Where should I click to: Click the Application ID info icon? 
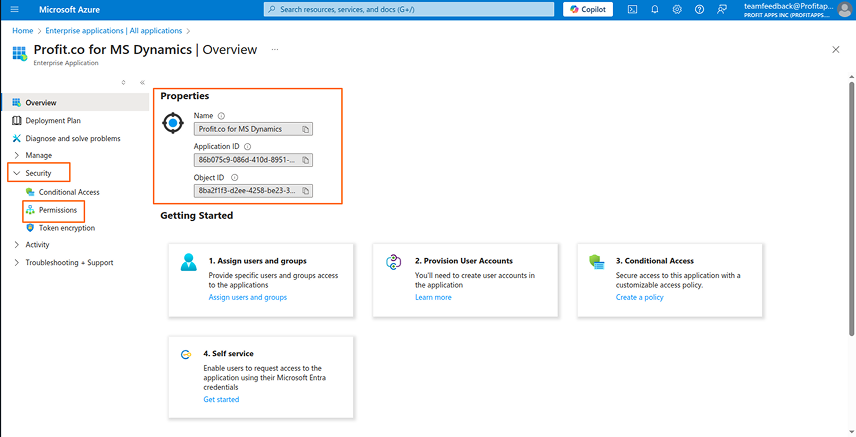(247, 146)
